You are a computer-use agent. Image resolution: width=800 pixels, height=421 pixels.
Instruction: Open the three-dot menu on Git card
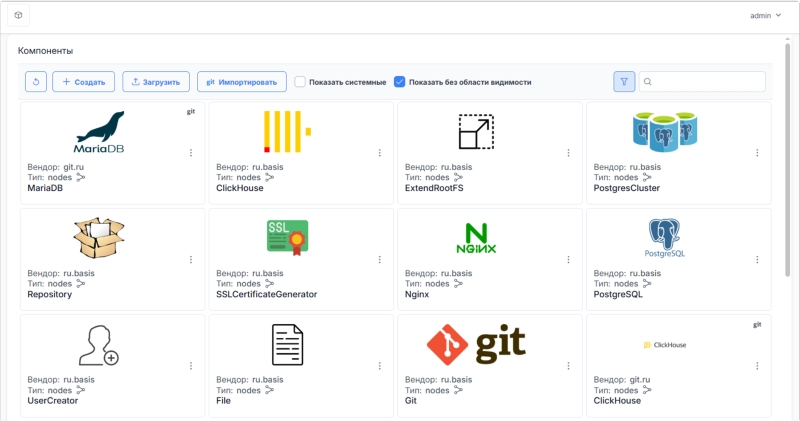coord(568,366)
